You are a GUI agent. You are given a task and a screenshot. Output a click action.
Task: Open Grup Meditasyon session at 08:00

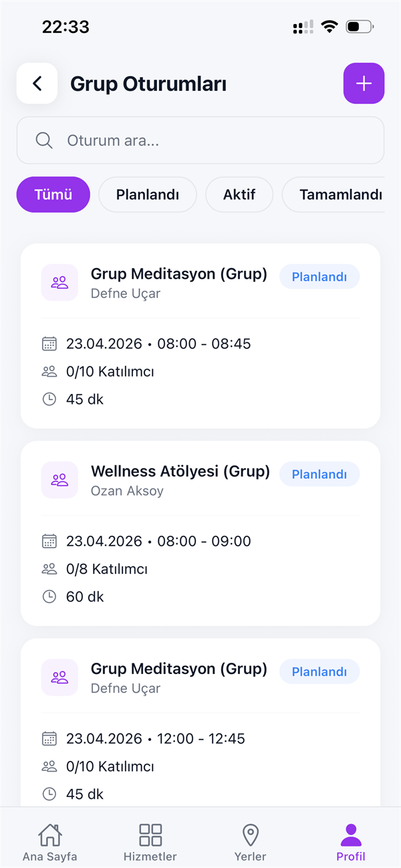pos(200,336)
